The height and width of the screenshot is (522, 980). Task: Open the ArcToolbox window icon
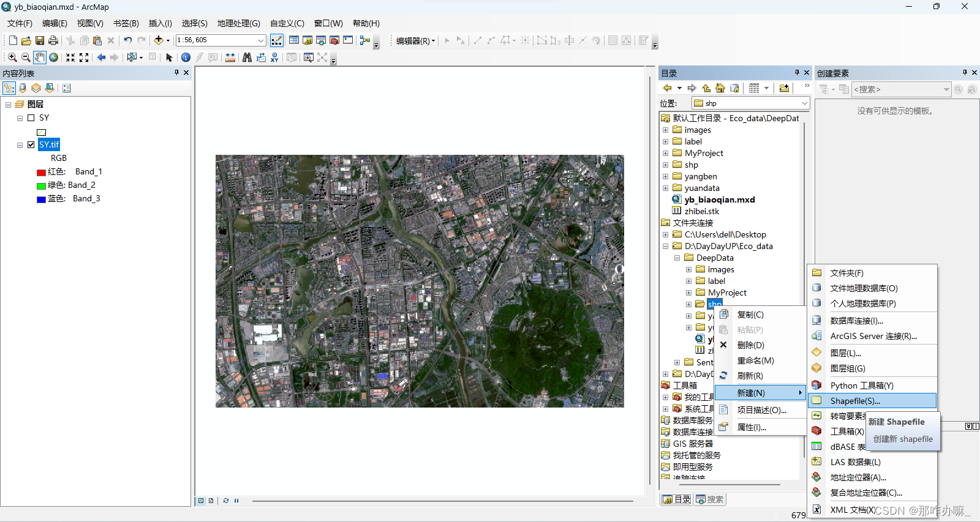pyautogui.click(x=334, y=40)
